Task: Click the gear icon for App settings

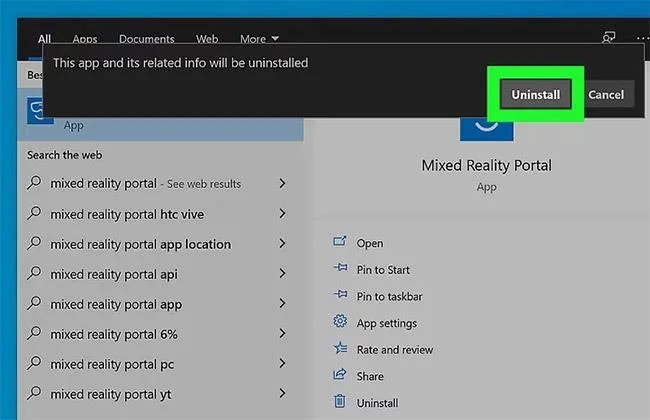Action: tap(340, 321)
